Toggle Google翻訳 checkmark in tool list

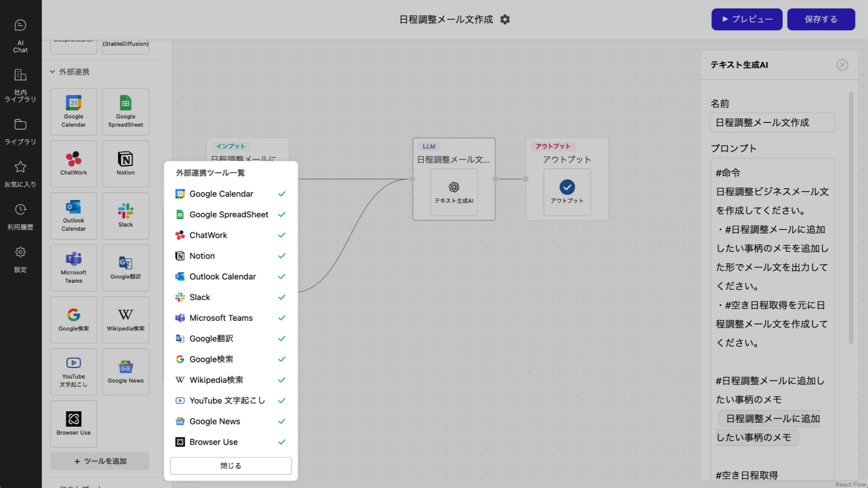pos(282,338)
